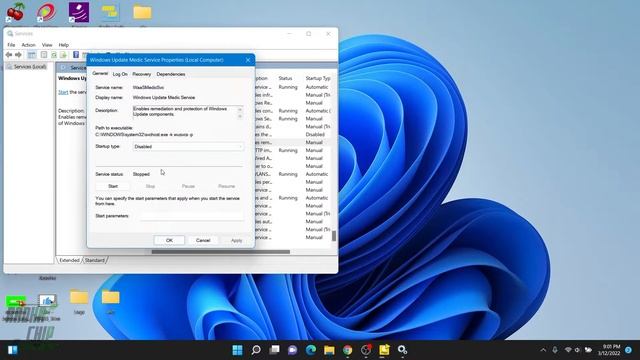The image size is (640, 360).
Task: Open the red swirl desktop shortcut icon
Action: coord(46,12)
